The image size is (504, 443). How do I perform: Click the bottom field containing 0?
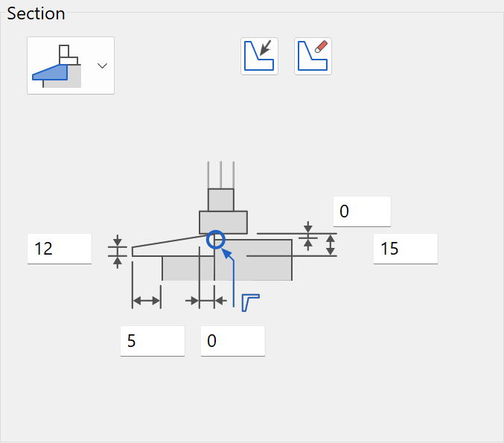[x=233, y=341]
